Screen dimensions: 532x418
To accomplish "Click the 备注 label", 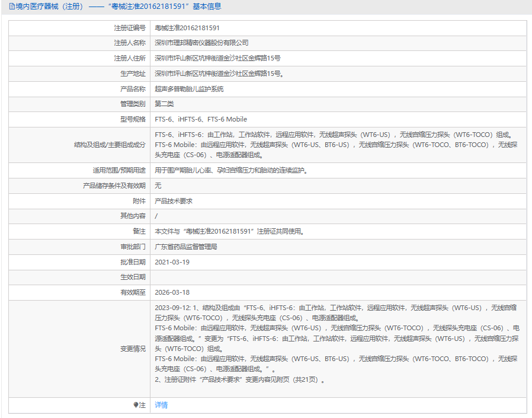I will point(139,231).
